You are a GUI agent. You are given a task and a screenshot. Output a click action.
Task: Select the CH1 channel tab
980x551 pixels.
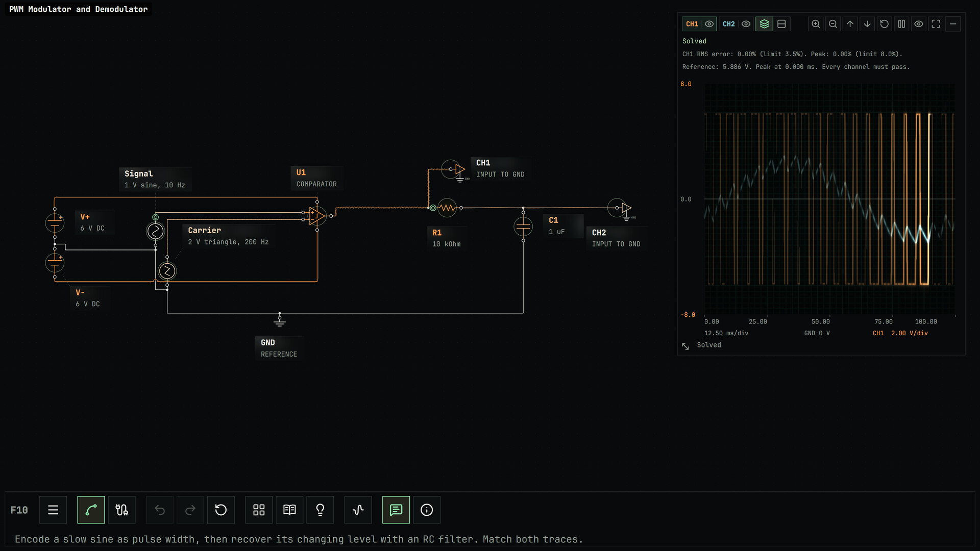[692, 24]
